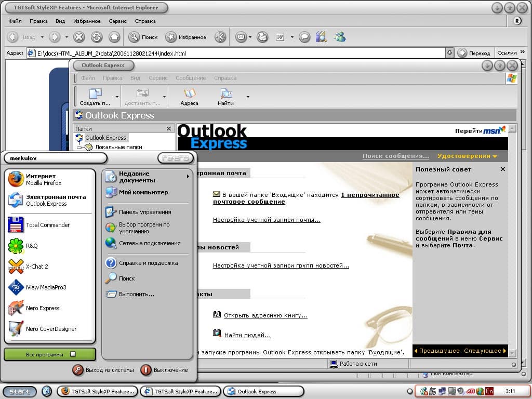Launch X-Chat 2 from Start menu
This screenshot has width=532, height=399.
tap(49, 267)
